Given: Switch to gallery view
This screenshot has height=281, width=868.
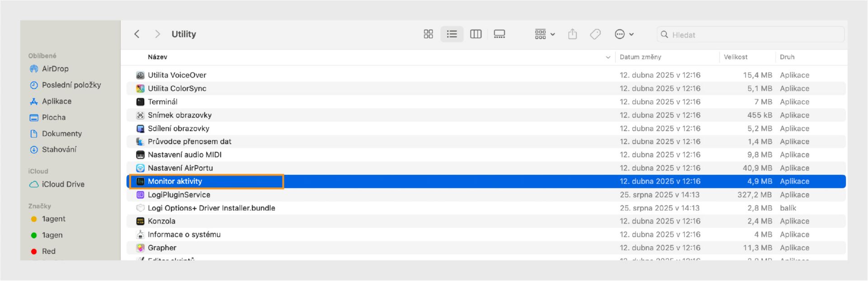Looking at the screenshot, I should 499,34.
